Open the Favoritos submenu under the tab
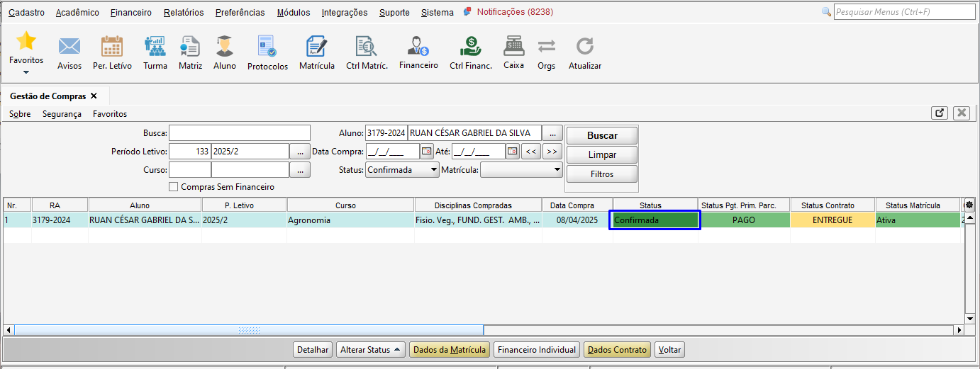The image size is (980, 369). [x=110, y=113]
